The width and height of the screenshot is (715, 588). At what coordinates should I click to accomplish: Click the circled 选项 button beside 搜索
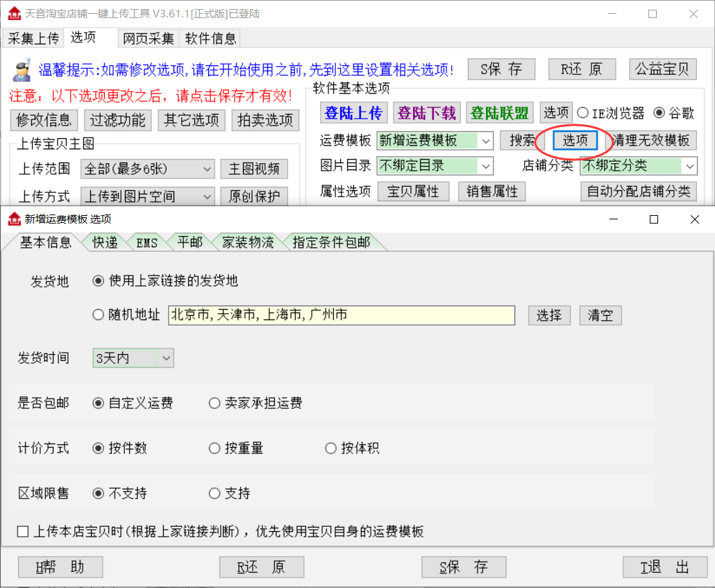[575, 140]
